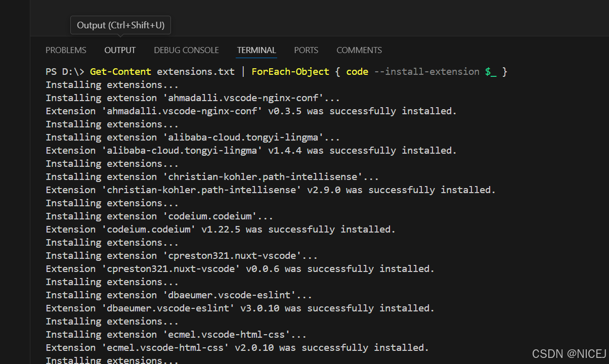Screen dimensions: 609x364
Task: Click the '--install-extension' argument in the command
Action: click(426, 72)
